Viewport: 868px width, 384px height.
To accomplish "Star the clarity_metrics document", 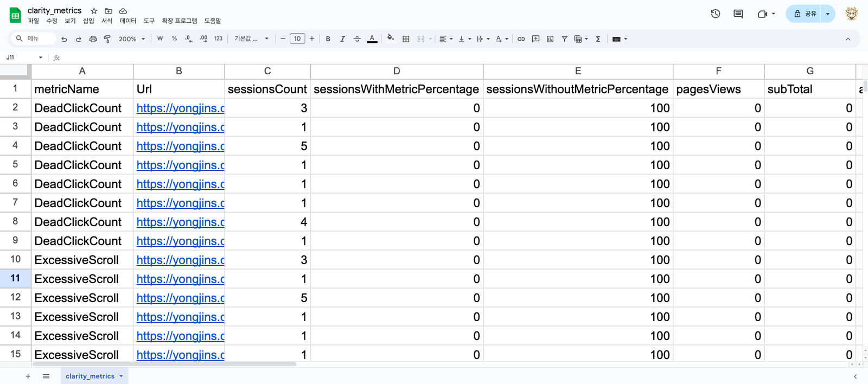I will coord(94,11).
